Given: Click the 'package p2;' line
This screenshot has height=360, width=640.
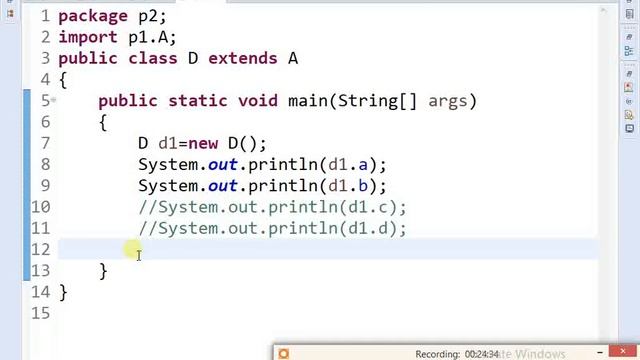Looking at the screenshot, I should click(x=113, y=16).
